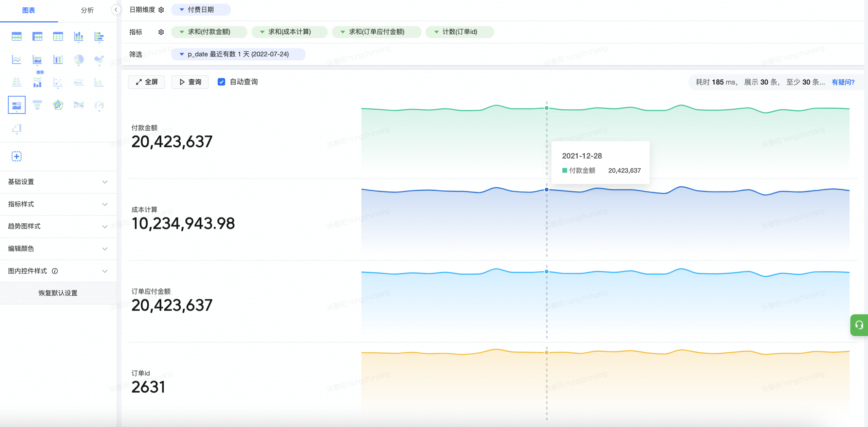Choose the stacked blocks pyramid chart icon
This screenshot has height=427, width=868.
pyautogui.click(x=17, y=82)
